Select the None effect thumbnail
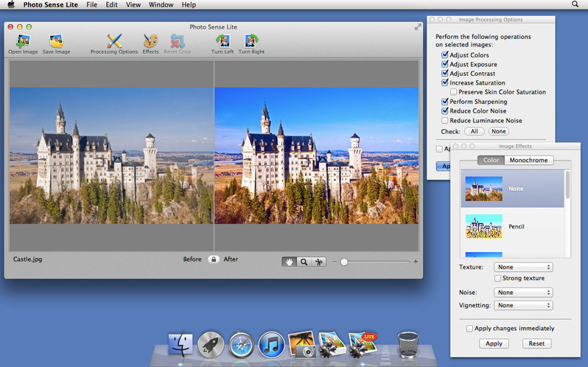Viewport: 588px width, 367px height. [x=484, y=189]
